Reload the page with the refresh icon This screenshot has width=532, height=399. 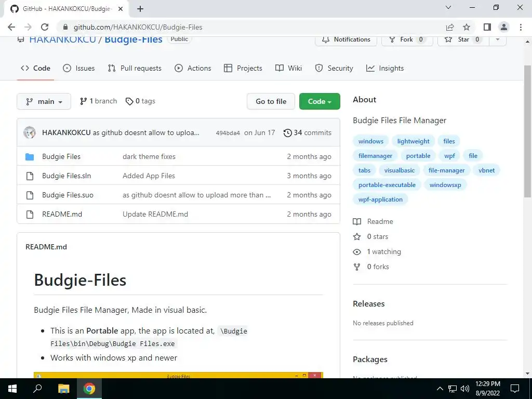point(45,27)
